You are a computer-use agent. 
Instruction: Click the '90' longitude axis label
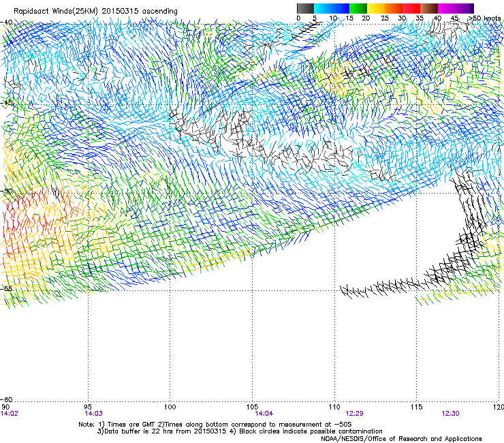(5, 407)
